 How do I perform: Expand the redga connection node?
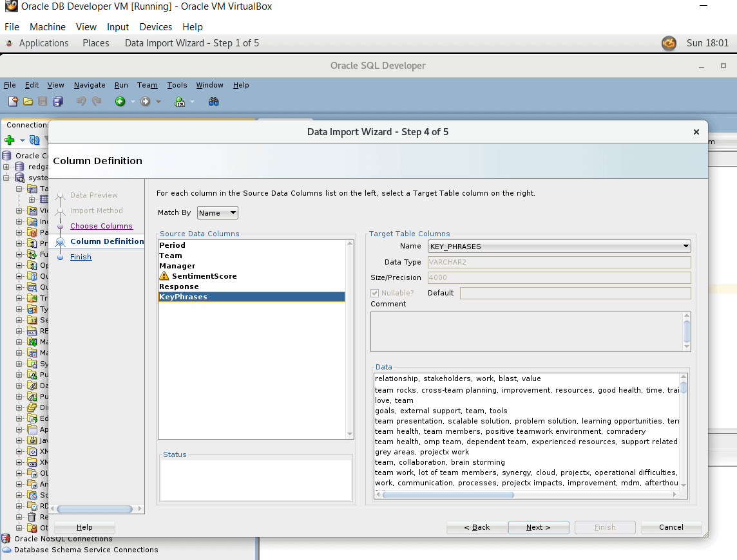[6, 167]
